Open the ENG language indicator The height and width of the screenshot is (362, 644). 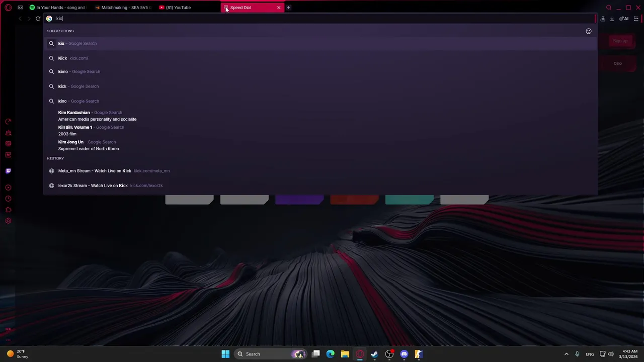click(590, 354)
